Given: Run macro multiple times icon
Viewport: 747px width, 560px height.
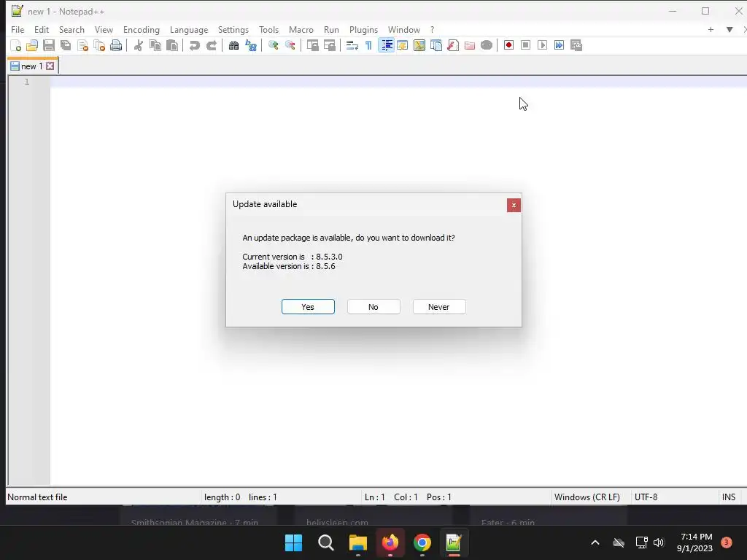Looking at the screenshot, I should point(559,45).
